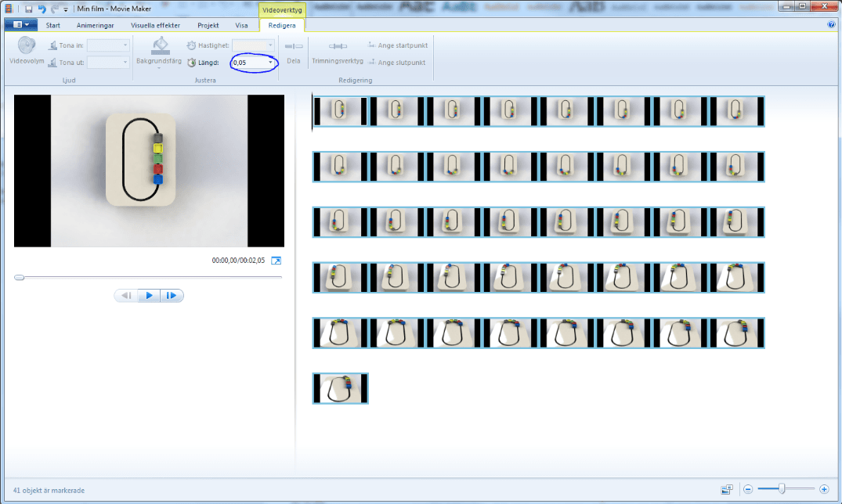Open the Visuella effekter tab
This screenshot has height=504, width=842.
(156, 24)
